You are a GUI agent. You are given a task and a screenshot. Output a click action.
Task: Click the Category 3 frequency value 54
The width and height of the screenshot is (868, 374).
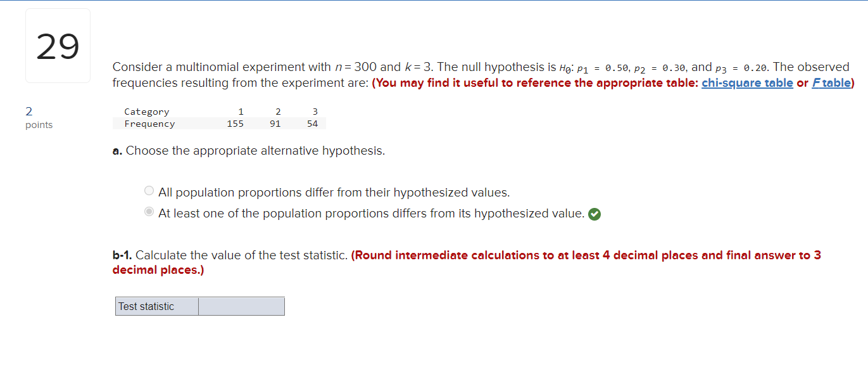coord(312,124)
